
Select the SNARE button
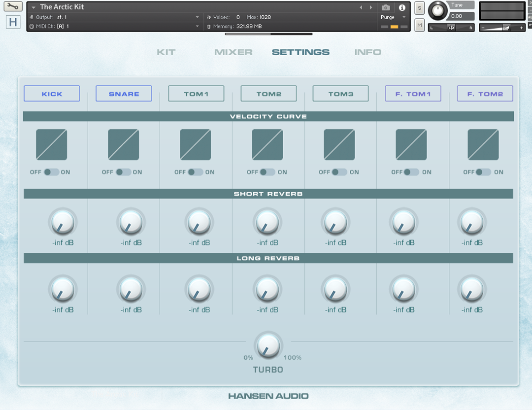(124, 94)
